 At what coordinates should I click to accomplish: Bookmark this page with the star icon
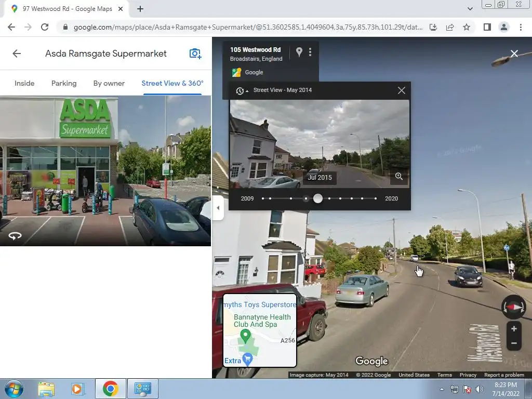pyautogui.click(x=467, y=27)
